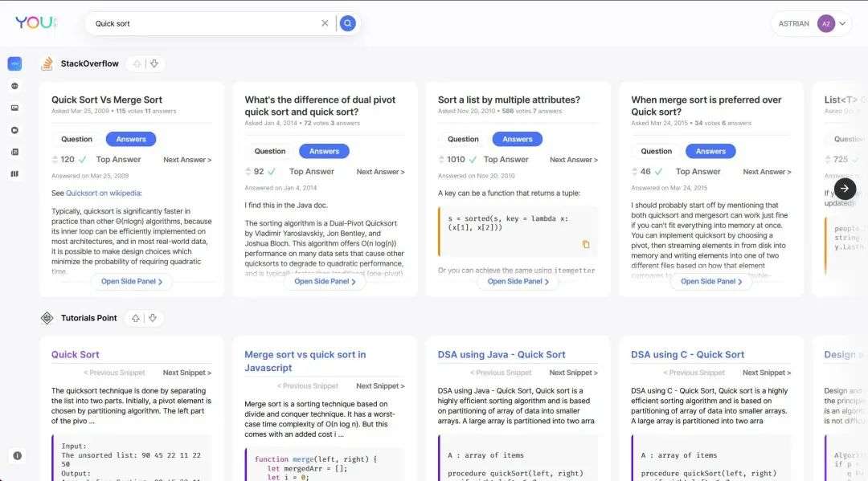Open news results via the sidebar newspaper icon
The height and width of the screenshot is (481, 868).
(15, 152)
